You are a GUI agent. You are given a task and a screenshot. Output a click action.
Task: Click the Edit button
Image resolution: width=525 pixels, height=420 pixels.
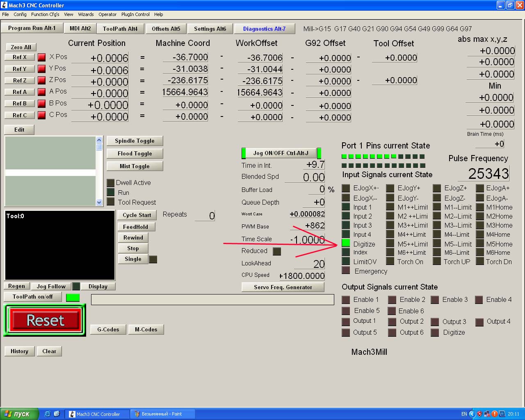click(x=19, y=130)
